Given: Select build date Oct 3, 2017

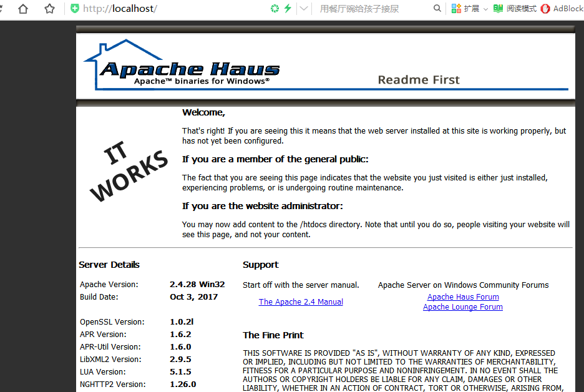Looking at the screenshot, I should pyautogui.click(x=193, y=297).
